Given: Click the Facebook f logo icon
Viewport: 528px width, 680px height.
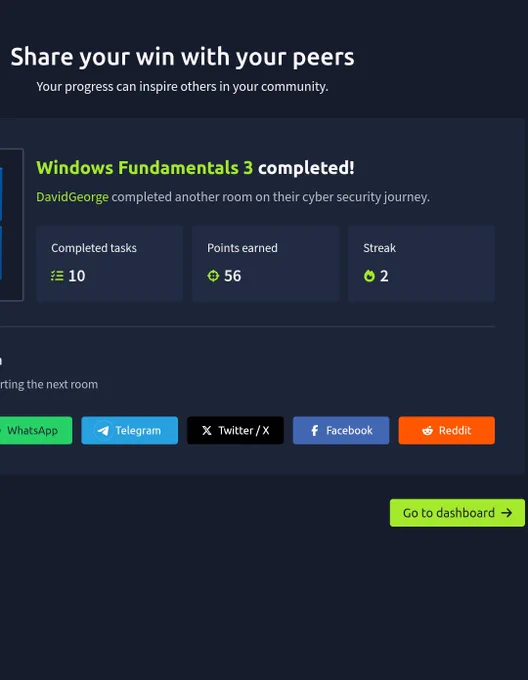Looking at the screenshot, I should [315, 430].
